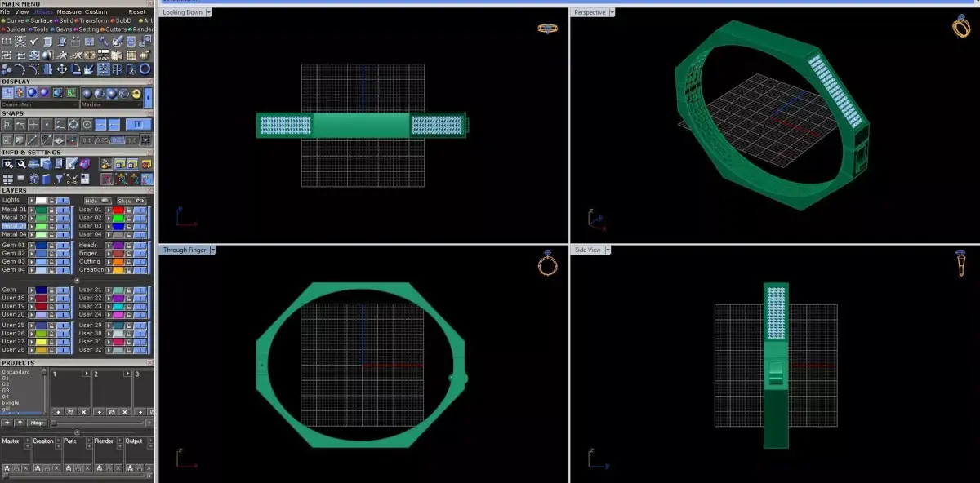Open the View menu

pos(22,11)
